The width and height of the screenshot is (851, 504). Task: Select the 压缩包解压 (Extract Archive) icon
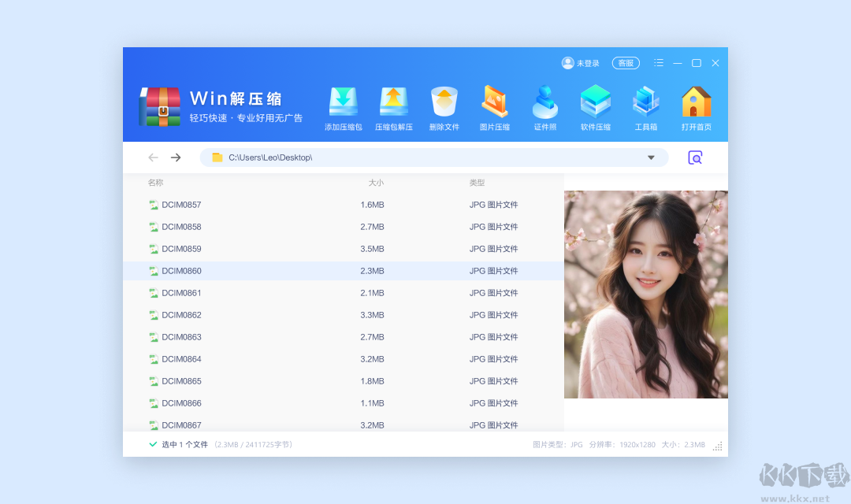click(393, 108)
